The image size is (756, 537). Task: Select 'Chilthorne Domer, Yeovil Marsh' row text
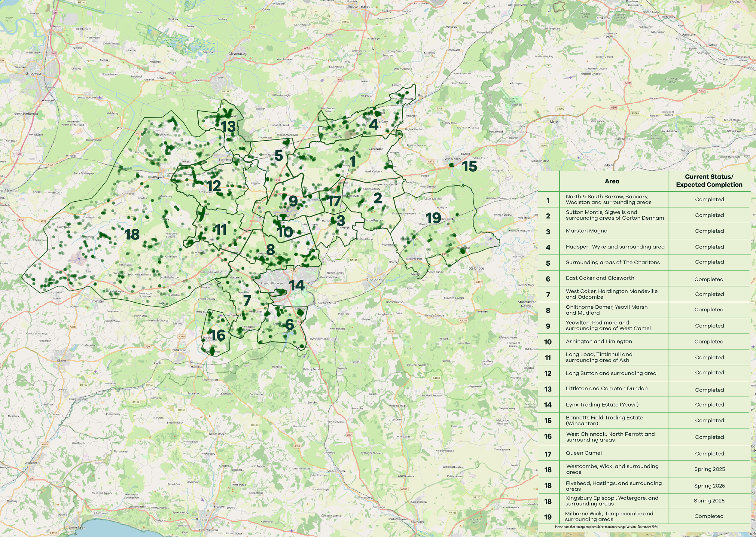click(x=607, y=310)
